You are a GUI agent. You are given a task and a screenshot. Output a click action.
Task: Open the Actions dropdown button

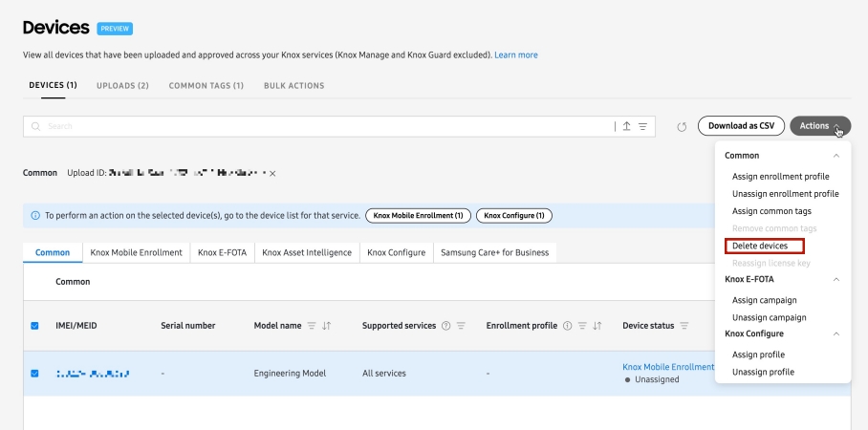(820, 125)
